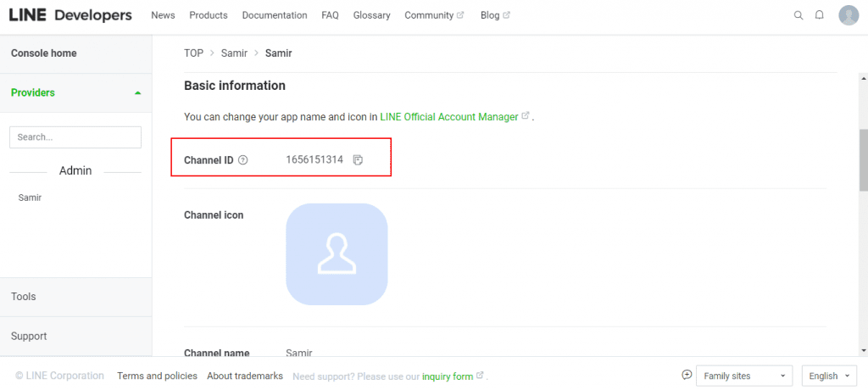The height and width of the screenshot is (390, 868).
Task: Collapse the Providers section arrow
Action: 138,93
